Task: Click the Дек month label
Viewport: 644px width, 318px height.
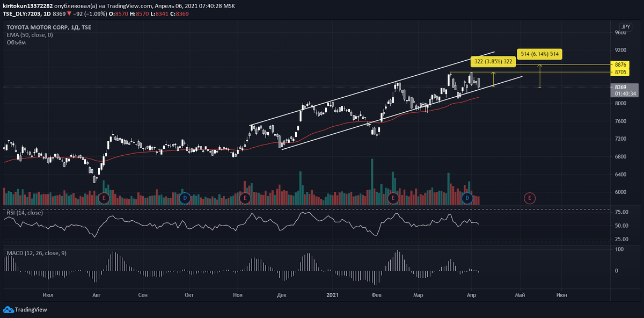Action: [283, 295]
